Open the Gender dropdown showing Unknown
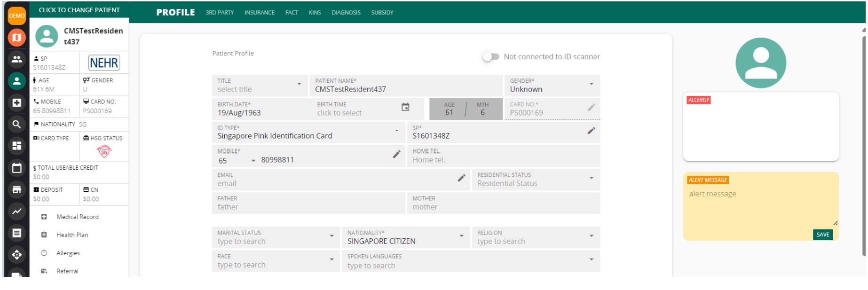The height and width of the screenshot is (290, 868). tap(552, 85)
